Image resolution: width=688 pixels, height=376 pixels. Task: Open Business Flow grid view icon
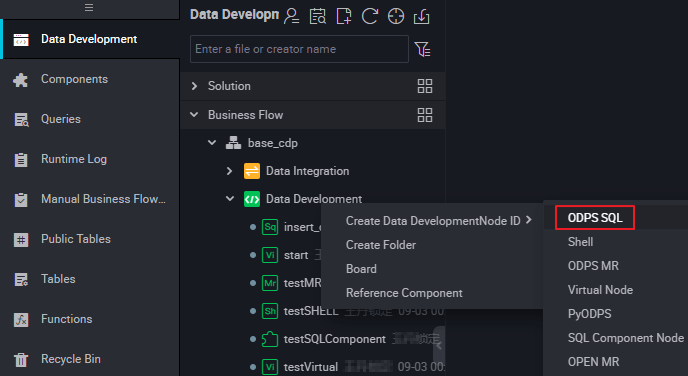[x=425, y=115]
